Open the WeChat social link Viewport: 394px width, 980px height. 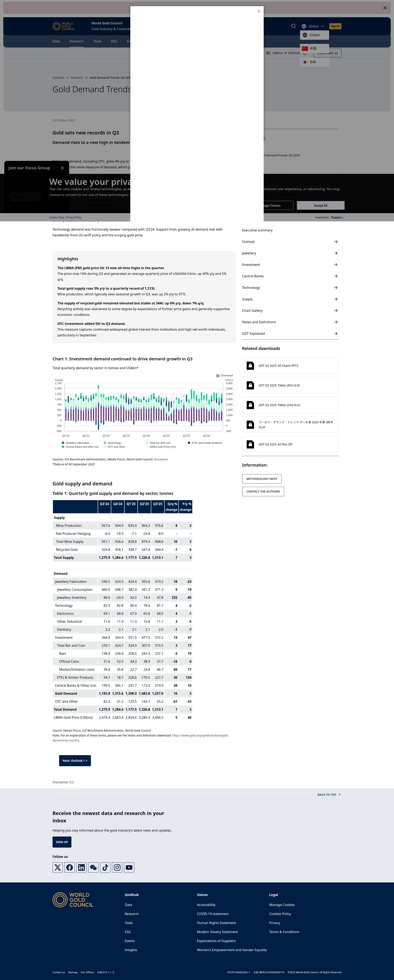point(93,867)
